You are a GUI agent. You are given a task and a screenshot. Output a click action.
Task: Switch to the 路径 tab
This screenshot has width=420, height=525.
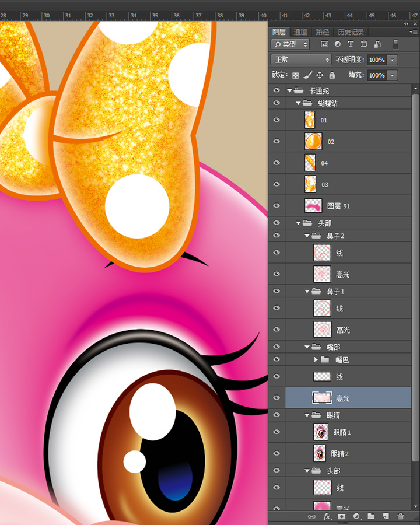pos(322,32)
